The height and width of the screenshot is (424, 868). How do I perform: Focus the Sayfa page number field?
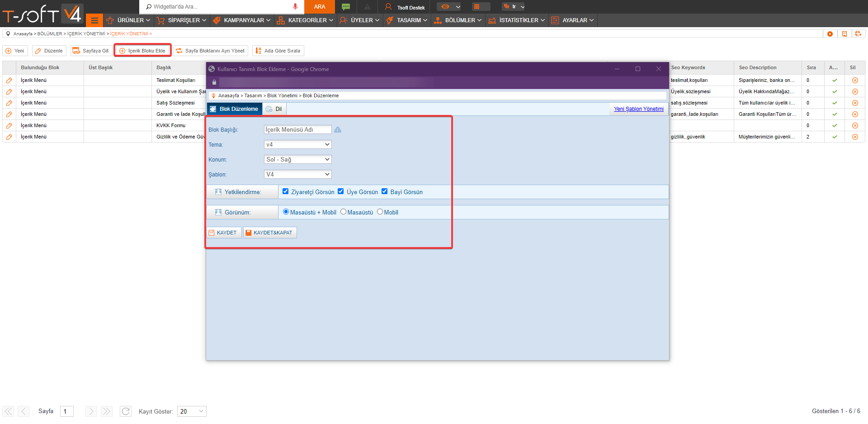(67, 411)
